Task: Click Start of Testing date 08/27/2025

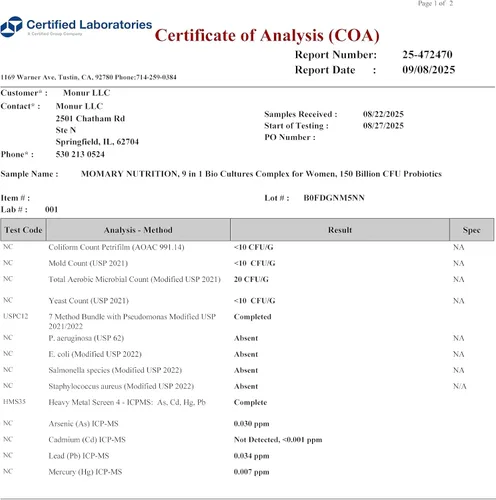Action: 383,126
